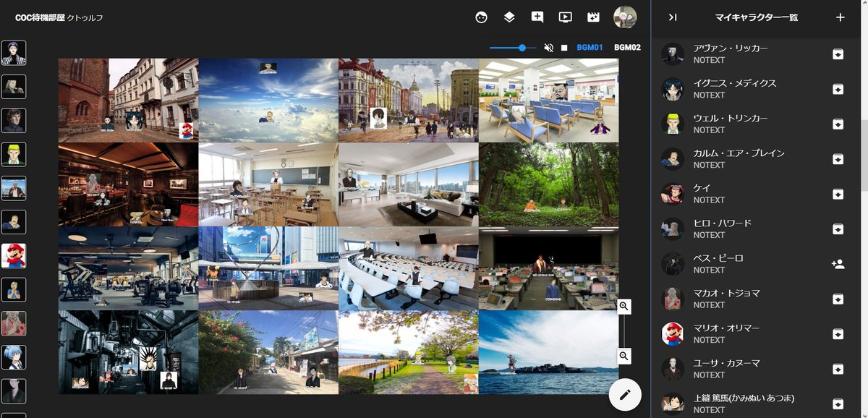This screenshot has height=418, width=868.
Task: Store アヴァン・リッカー from the board
Action: point(838,54)
